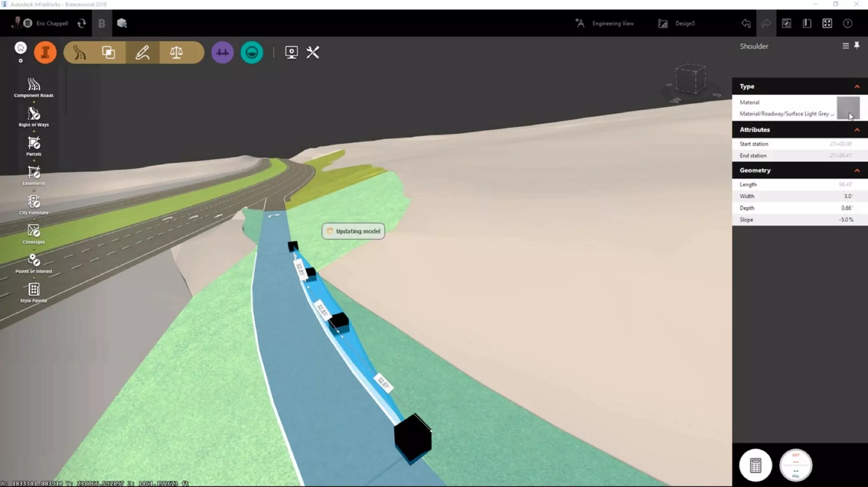Toggle the orange infrastructure mode button
868x487 pixels.
[45, 53]
